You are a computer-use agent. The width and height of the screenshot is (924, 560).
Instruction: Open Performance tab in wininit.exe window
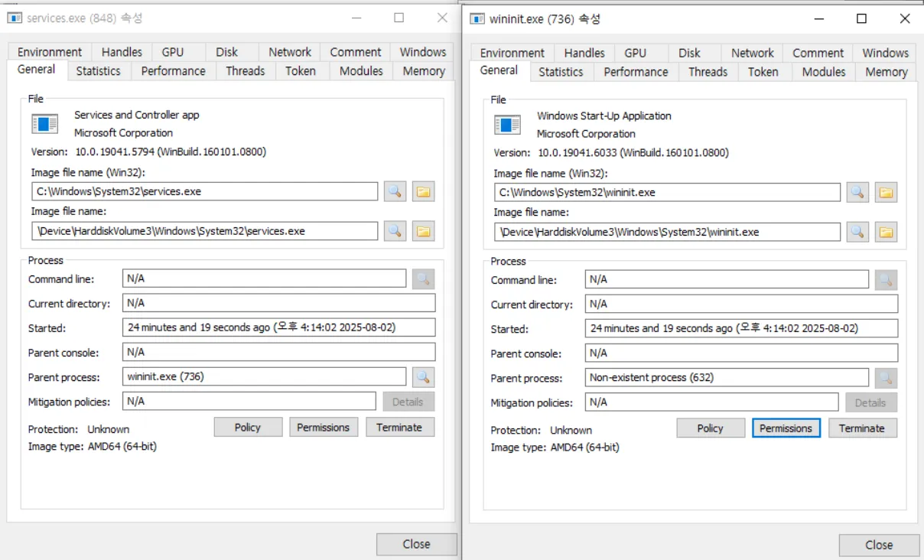[636, 71]
